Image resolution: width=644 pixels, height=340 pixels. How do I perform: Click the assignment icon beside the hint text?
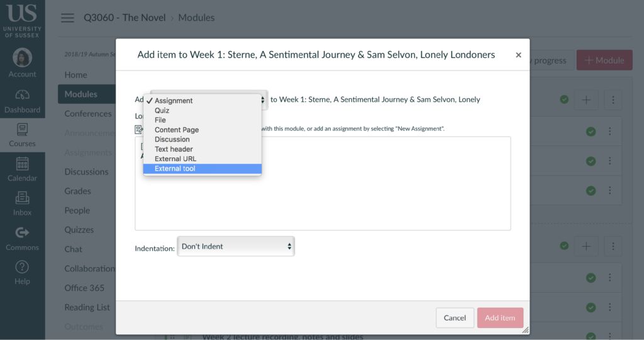tap(139, 130)
